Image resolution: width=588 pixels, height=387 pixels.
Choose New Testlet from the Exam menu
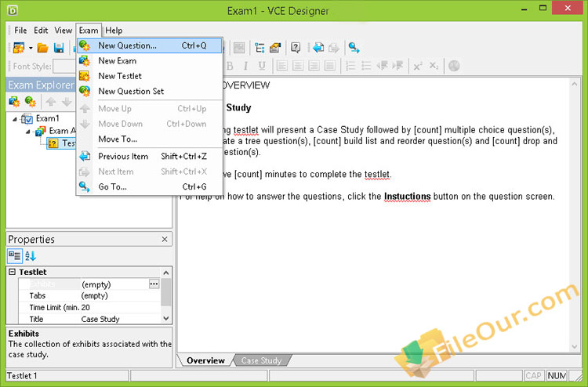(150, 76)
